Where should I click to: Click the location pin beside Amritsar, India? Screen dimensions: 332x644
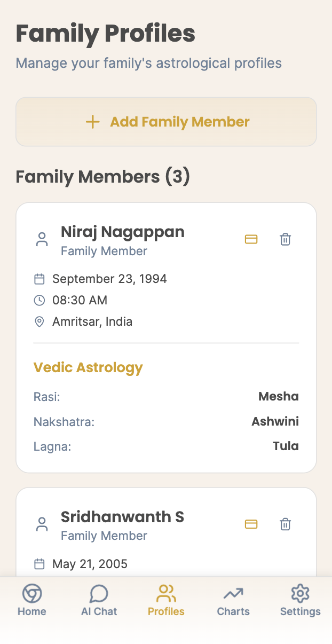39,321
